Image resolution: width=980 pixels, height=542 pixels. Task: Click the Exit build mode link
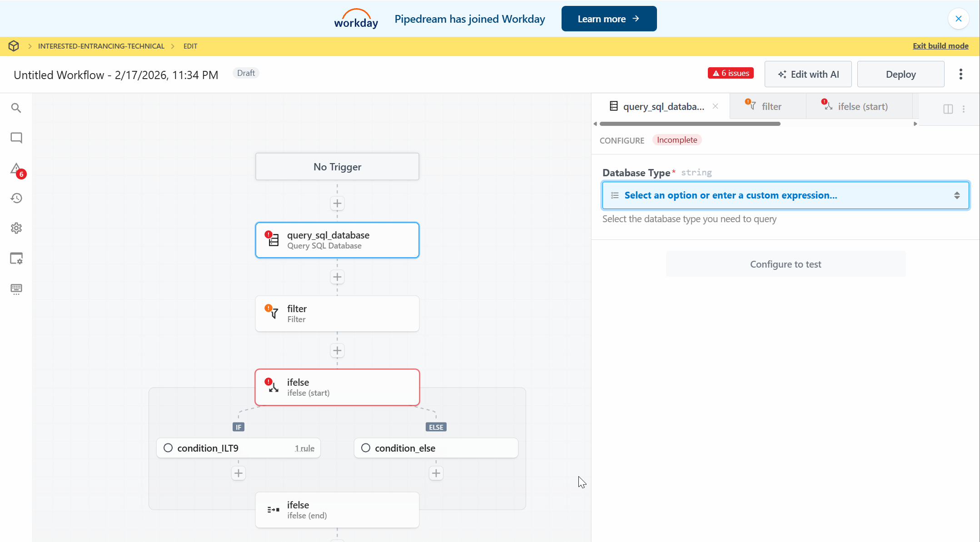pyautogui.click(x=940, y=46)
